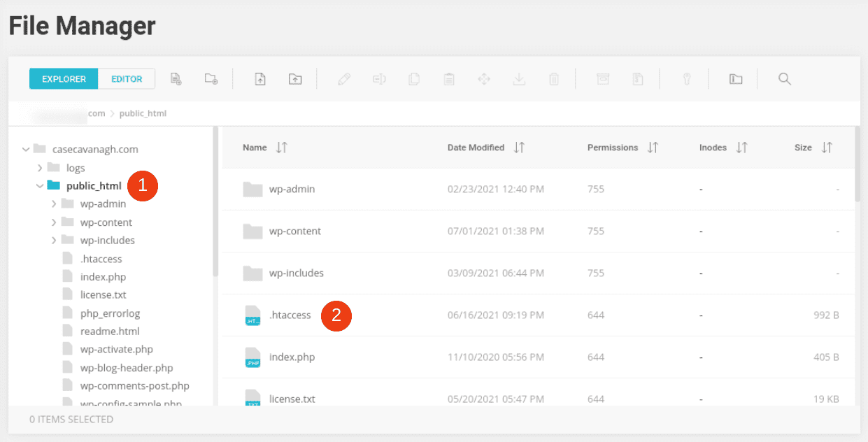Start a search with the magnifier icon

784,78
